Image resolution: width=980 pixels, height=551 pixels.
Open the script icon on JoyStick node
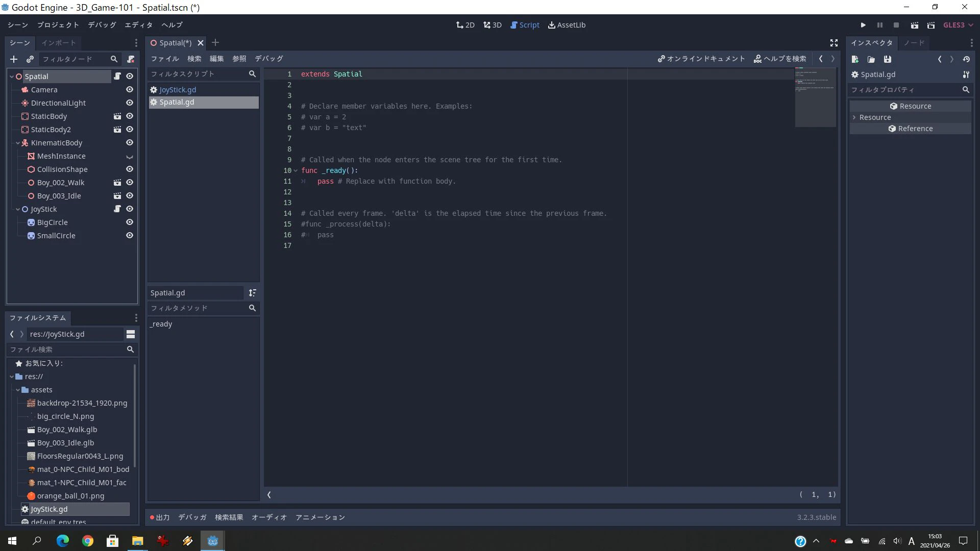click(x=117, y=209)
